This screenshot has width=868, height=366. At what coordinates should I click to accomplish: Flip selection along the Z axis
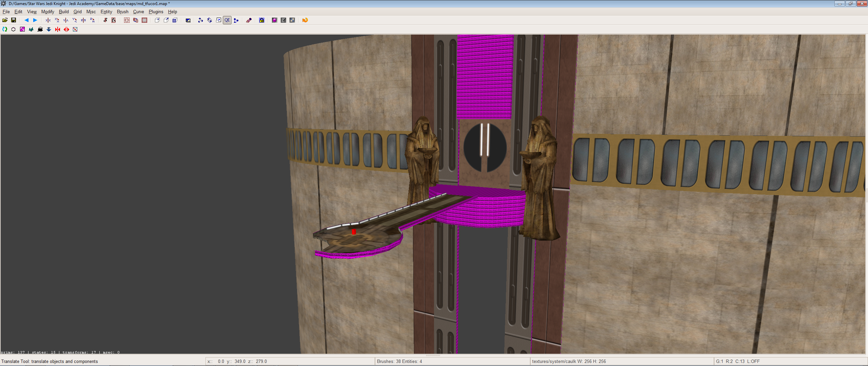[x=83, y=20]
